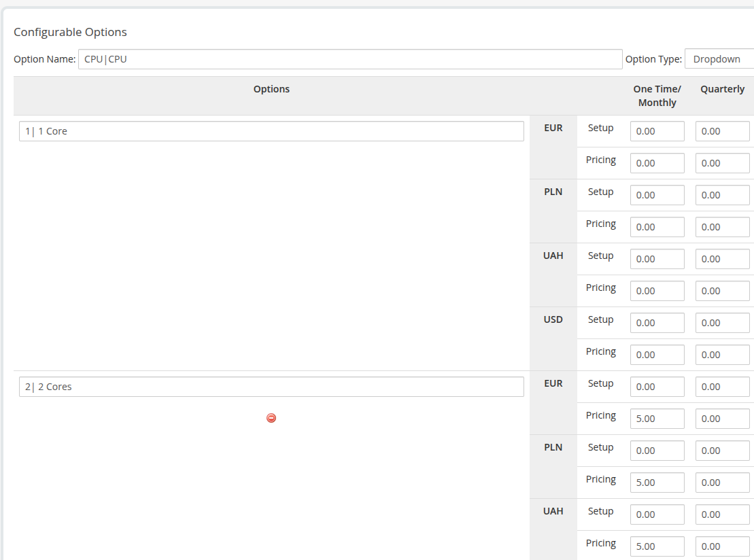Viewport: 754px width, 560px height.
Task: Edit PLN Pricing monthly price for 1 Core
Action: click(x=657, y=226)
